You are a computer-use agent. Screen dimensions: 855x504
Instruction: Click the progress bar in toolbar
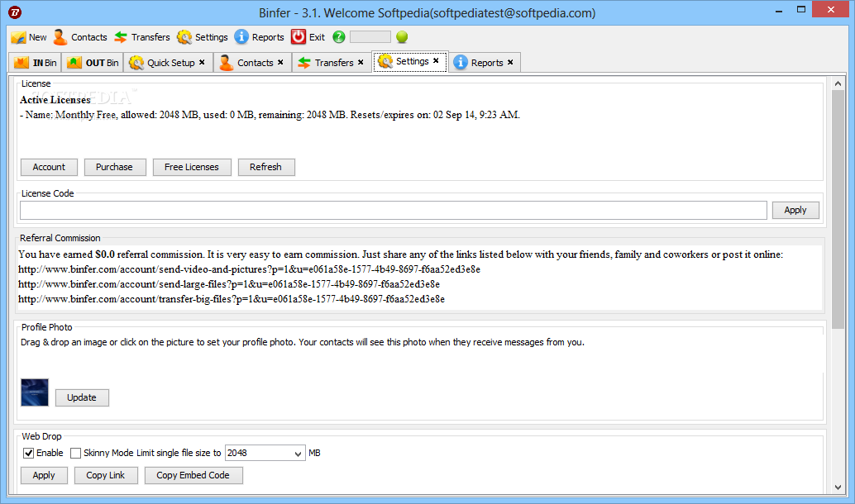(x=370, y=37)
